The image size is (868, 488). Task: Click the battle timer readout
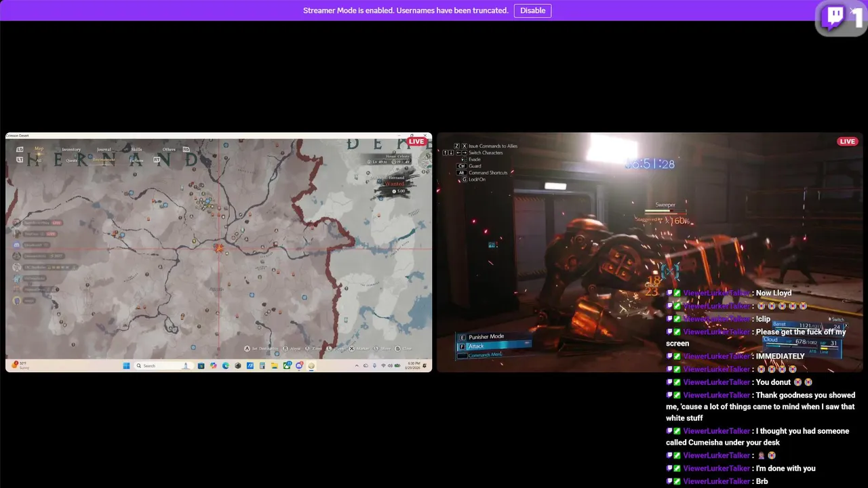tap(650, 164)
